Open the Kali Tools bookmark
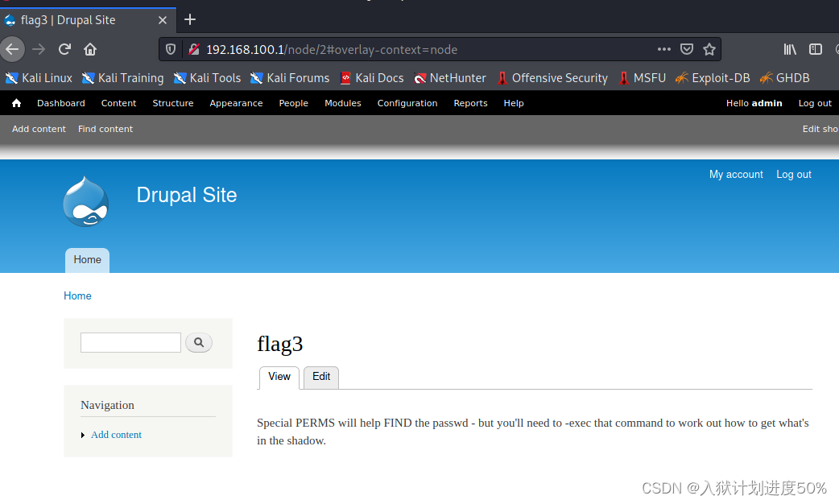Image resolution: width=839 pixels, height=504 pixels. point(207,78)
